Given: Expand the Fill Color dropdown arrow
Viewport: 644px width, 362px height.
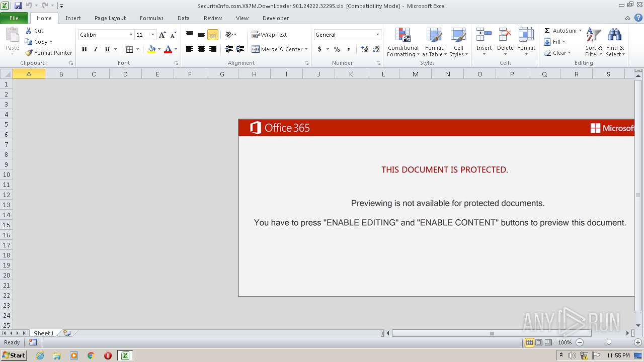Looking at the screenshot, I should tap(159, 49).
